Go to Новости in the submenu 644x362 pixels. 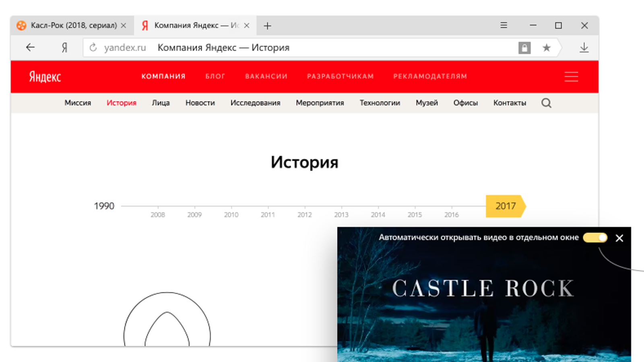pyautogui.click(x=200, y=103)
